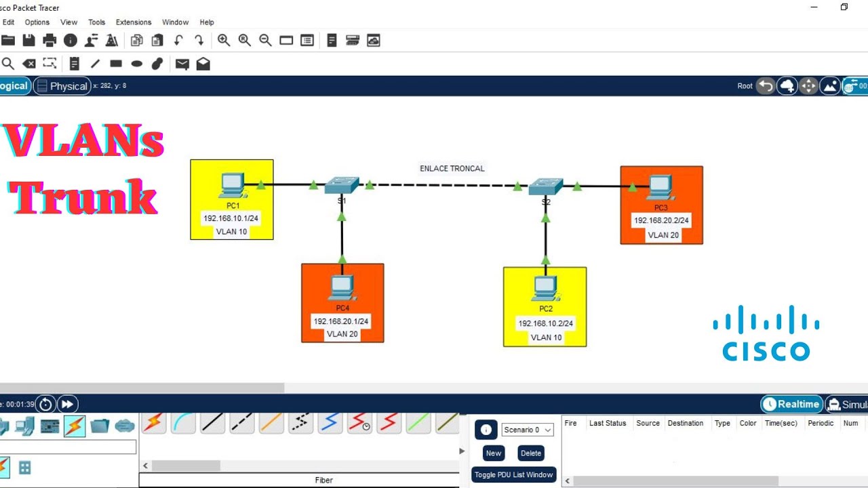868x488 pixels.
Task: Power cycle devices with the circular arrow
Action: click(x=45, y=405)
